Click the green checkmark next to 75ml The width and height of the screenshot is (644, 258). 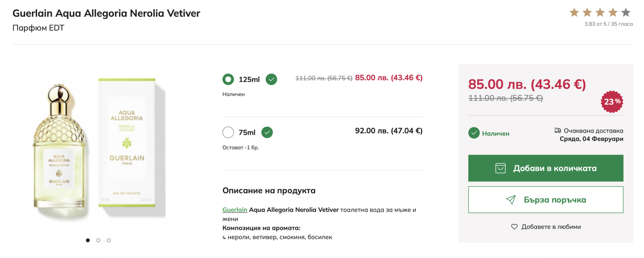click(x=267, y=132)
